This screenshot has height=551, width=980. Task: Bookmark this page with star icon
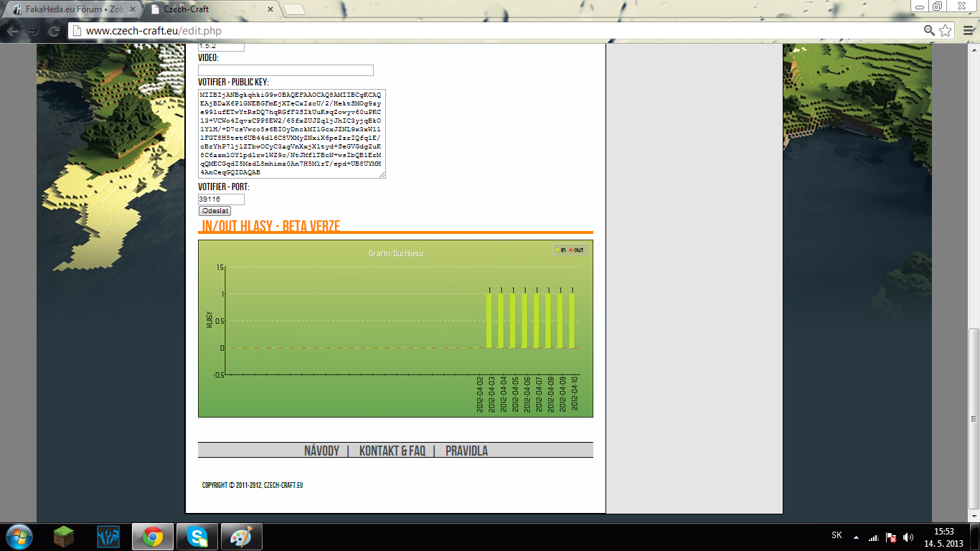(946, 30)
